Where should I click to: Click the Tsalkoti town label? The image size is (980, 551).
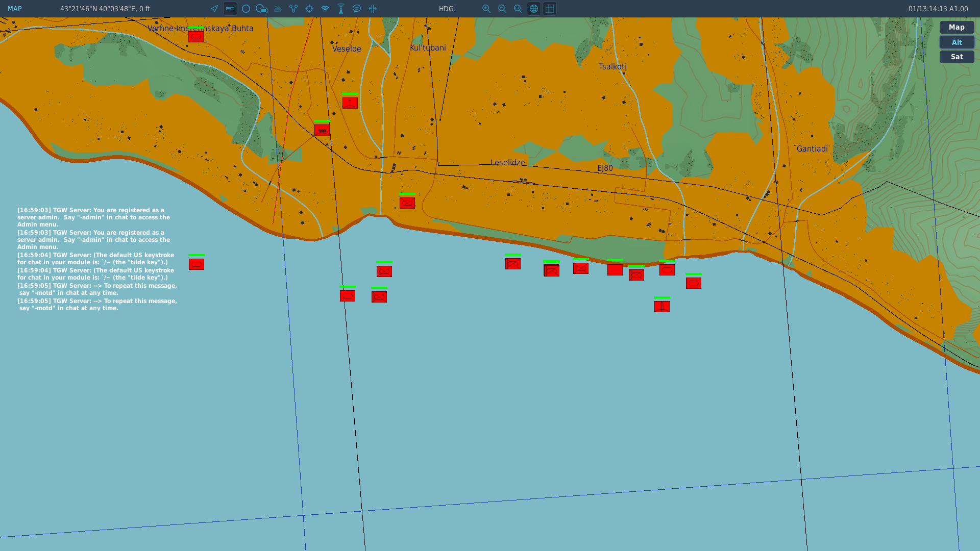coord(612,66)
